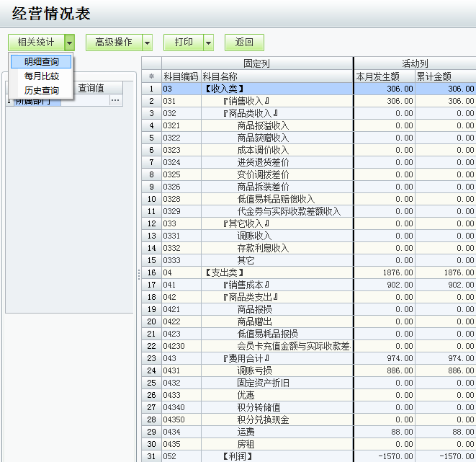Select the 【利润】 row
The width and height of the screenshot is (476, 462).
click(x=309, y=456)
